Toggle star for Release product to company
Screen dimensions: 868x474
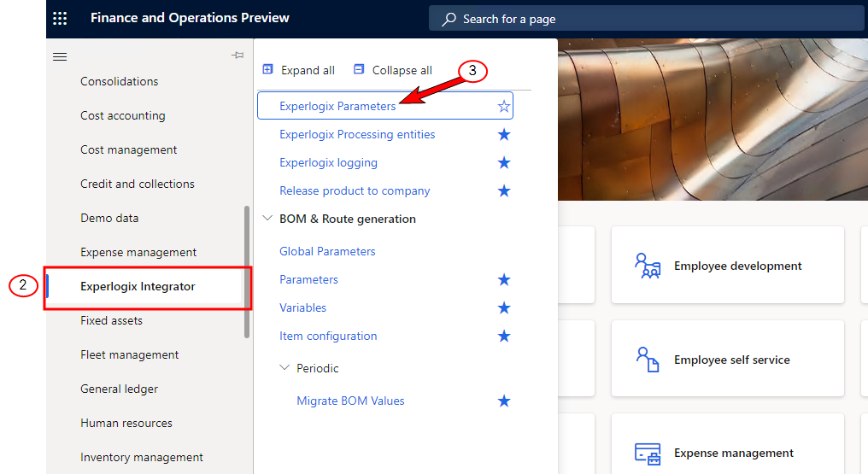(x=504, y=190)
